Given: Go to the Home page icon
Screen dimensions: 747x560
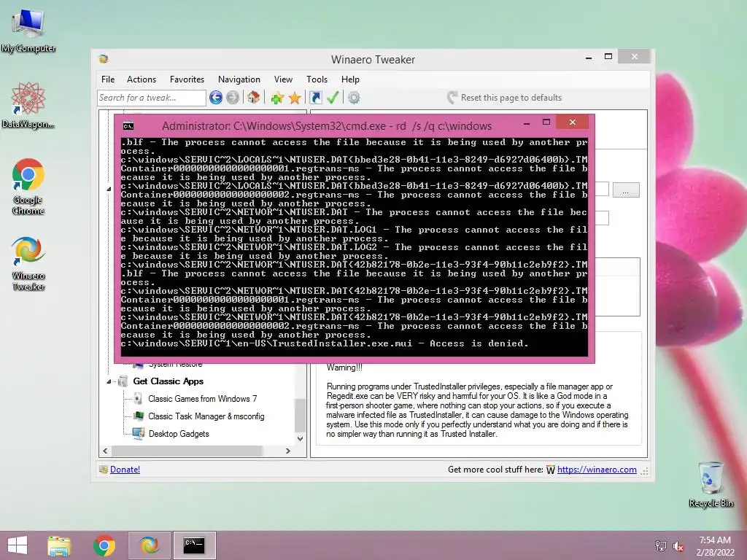Looking at the screenshot, I should click(x=253, y=98).
